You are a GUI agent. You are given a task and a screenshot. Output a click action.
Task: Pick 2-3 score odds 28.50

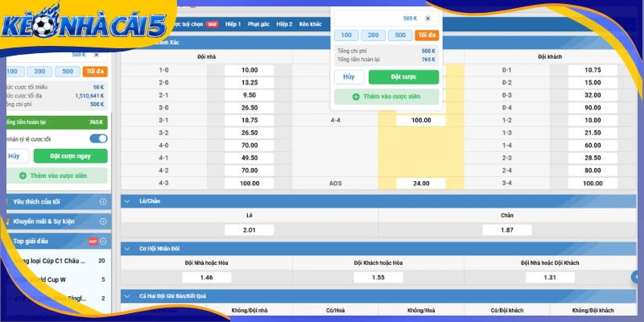pos(592,158)
